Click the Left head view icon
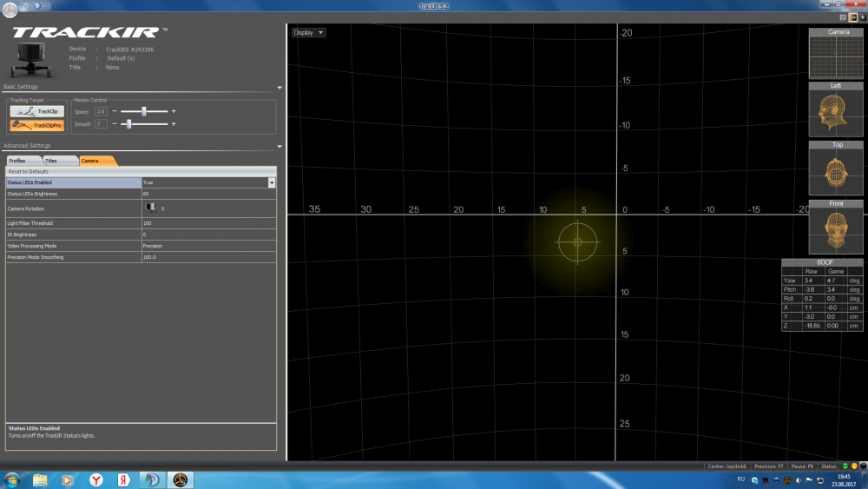This screenshot has height=489, width=868. [837, 113]
